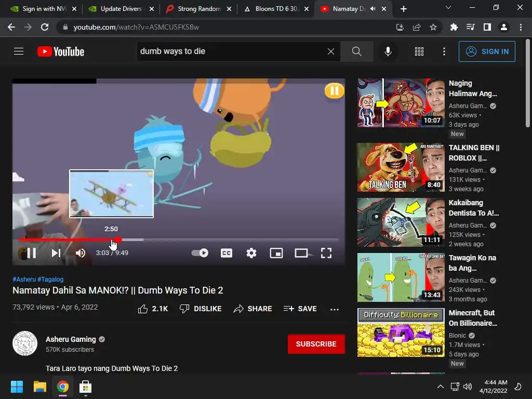
Task: Mute the video volume
Action: pyautogui.click(x=81, y=253)
